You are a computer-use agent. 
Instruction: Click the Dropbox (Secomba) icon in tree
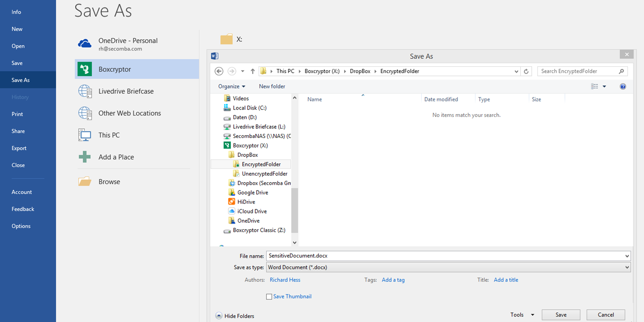232,183
